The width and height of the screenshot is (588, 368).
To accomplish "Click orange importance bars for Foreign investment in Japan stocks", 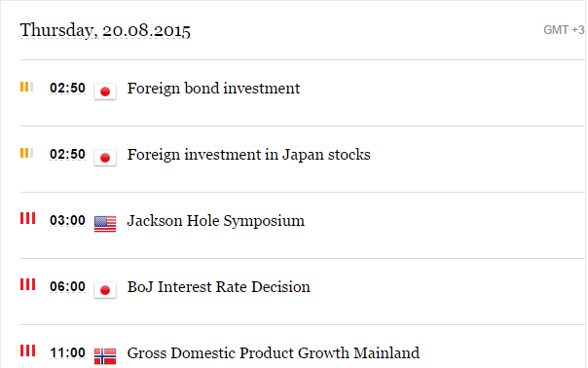I will (27, 153).
